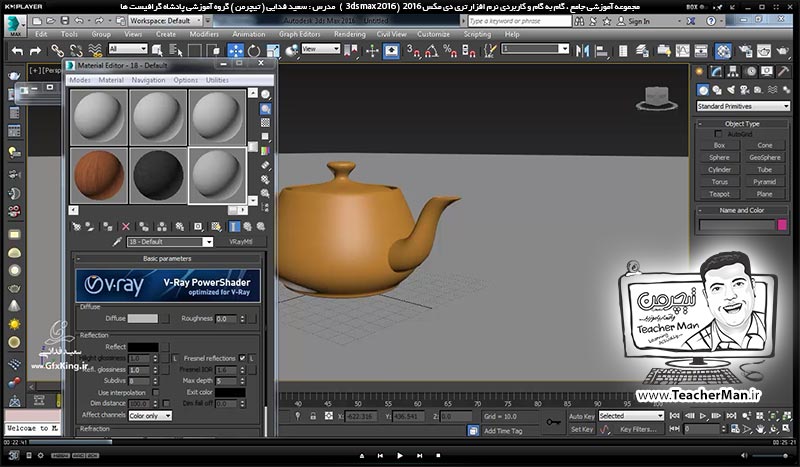Viewport: 800px width, 467px height.
Task: Click the Align tool icon
Action: 602,51
